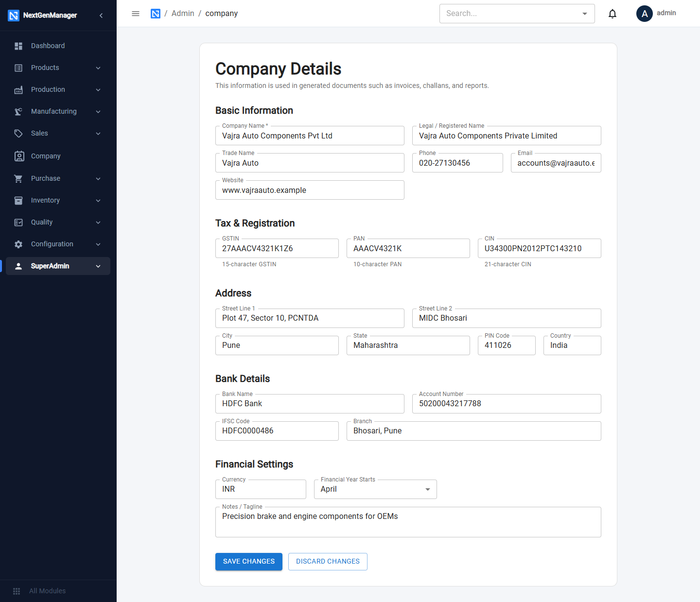
Task: Expand the Products menu chevron
Action: 98,68
